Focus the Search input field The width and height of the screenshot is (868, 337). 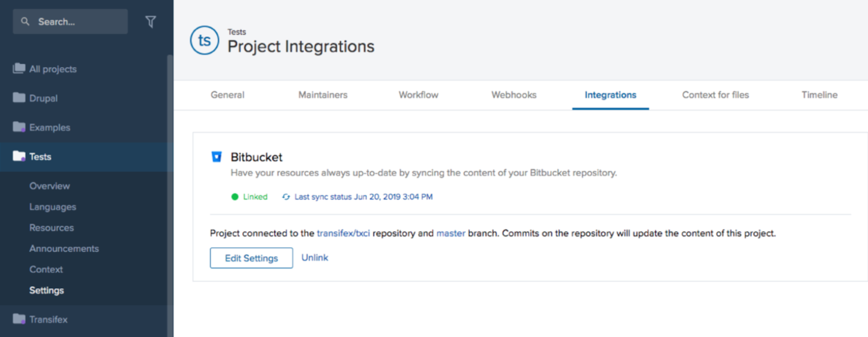[x=71, y=22]
